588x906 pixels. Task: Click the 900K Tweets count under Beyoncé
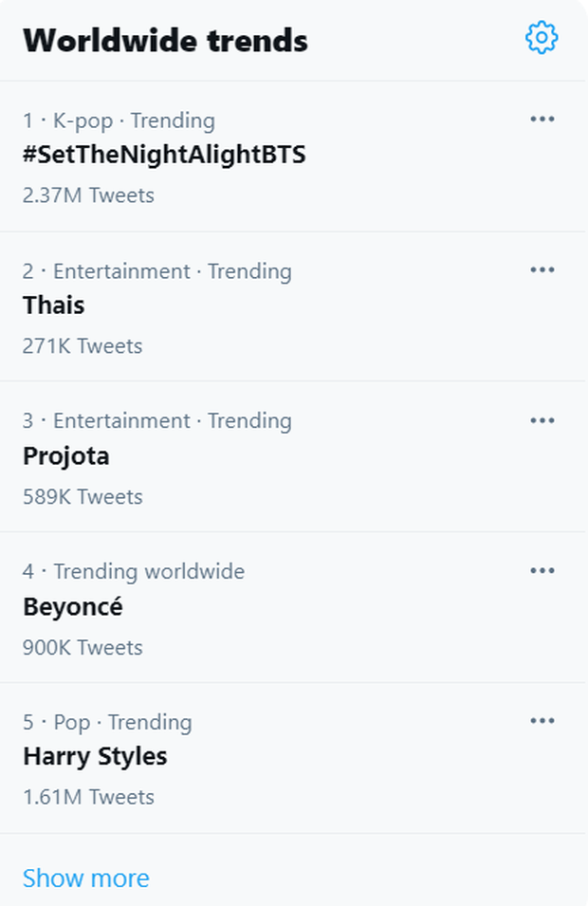coord(83,648)
